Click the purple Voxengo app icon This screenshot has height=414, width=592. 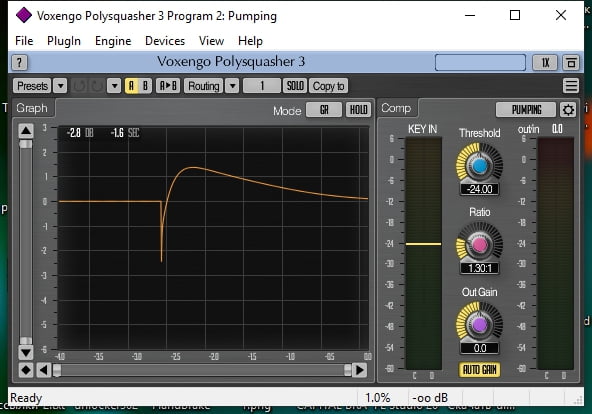coord(24,15)
